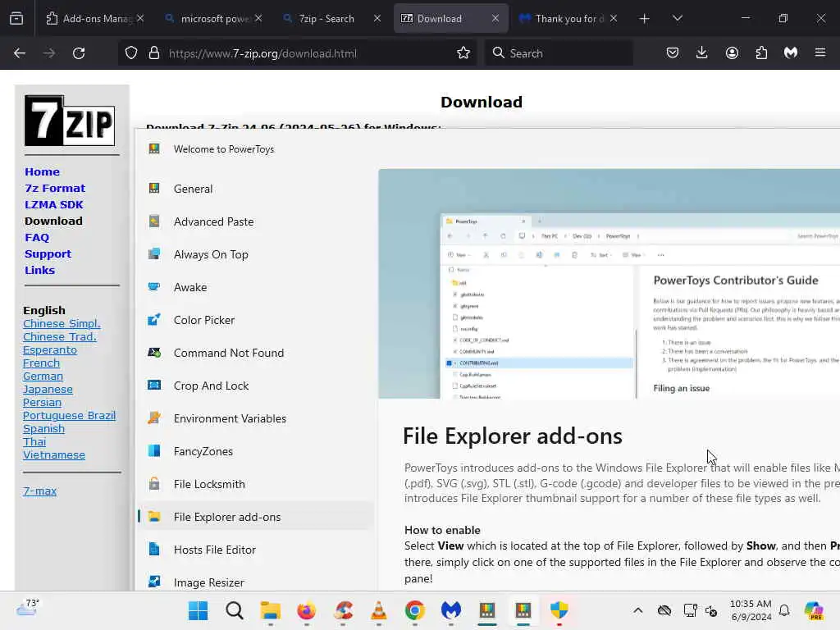The image size is (840, 630).
Task: Open notifications bell in system tray
Action: pyautogui.click(x=784, y=610)
